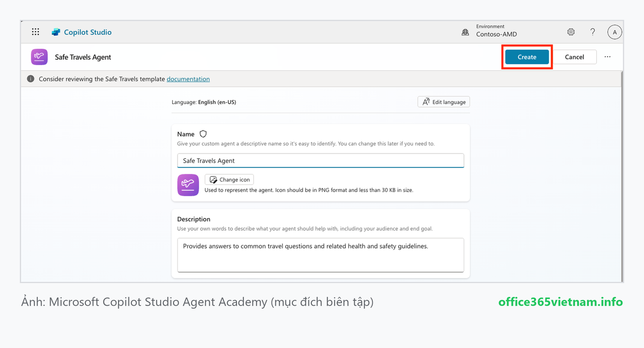Click the purple agent icon thumbnail

click(x=188, y=185)
